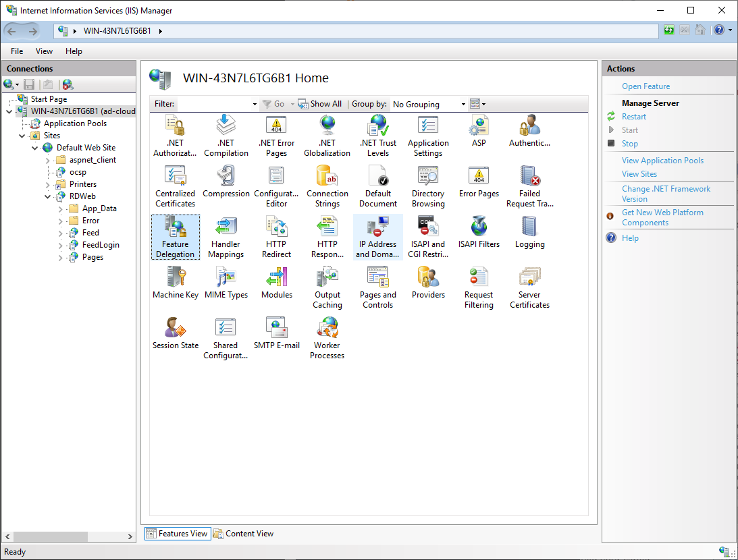Open the HTTP Response Headers feature
738x560 pixels.
tap(327, 237)
